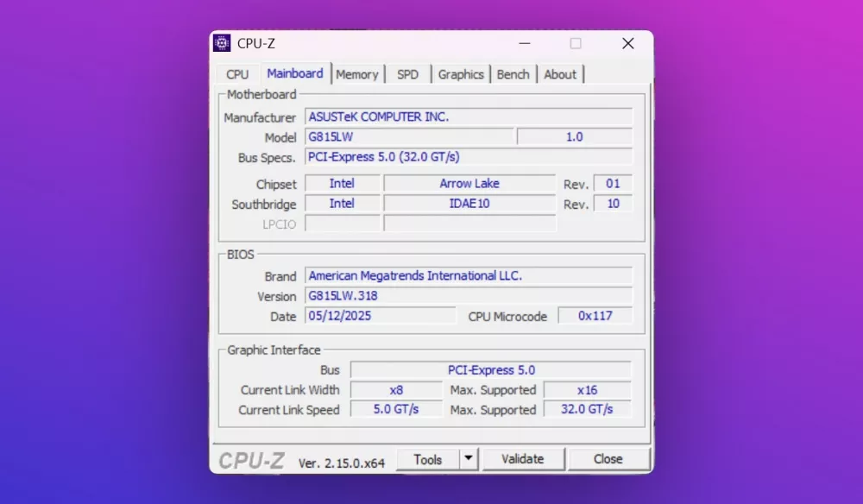863x504 pixels.
Task: Click the Current Link Width label
Action: [x=289, y=390]
